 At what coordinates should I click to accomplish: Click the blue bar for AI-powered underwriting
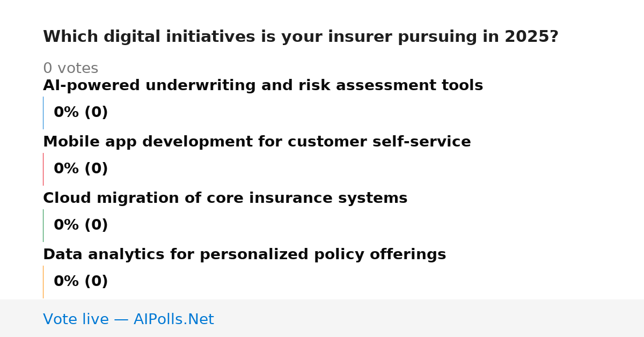[x=43, y=113]
